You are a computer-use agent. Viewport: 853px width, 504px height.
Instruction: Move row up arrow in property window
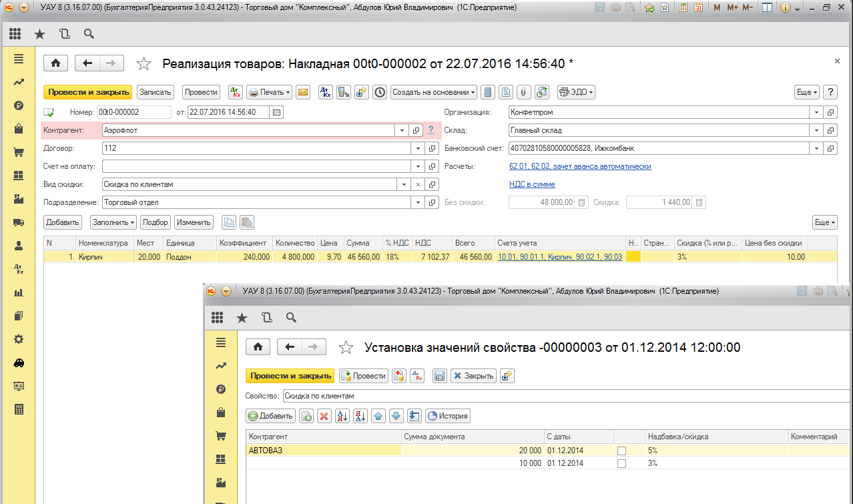(x=378, y=416)
